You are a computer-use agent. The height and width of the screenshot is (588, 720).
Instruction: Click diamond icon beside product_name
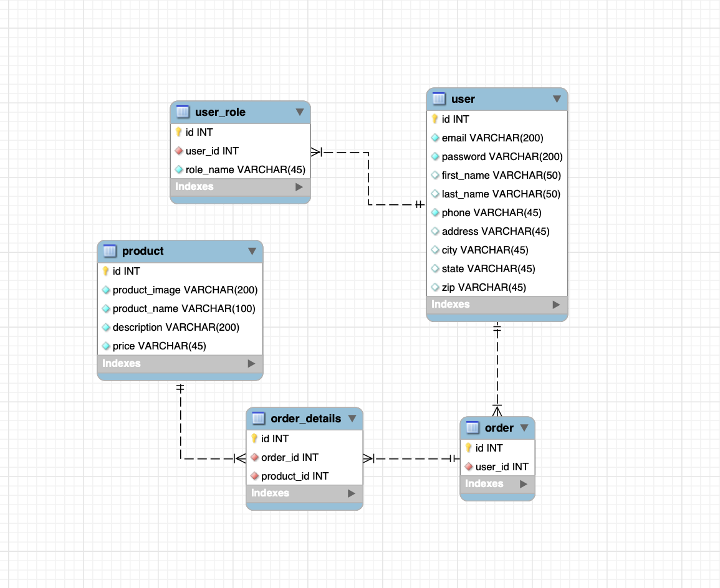tap(106, 309)
